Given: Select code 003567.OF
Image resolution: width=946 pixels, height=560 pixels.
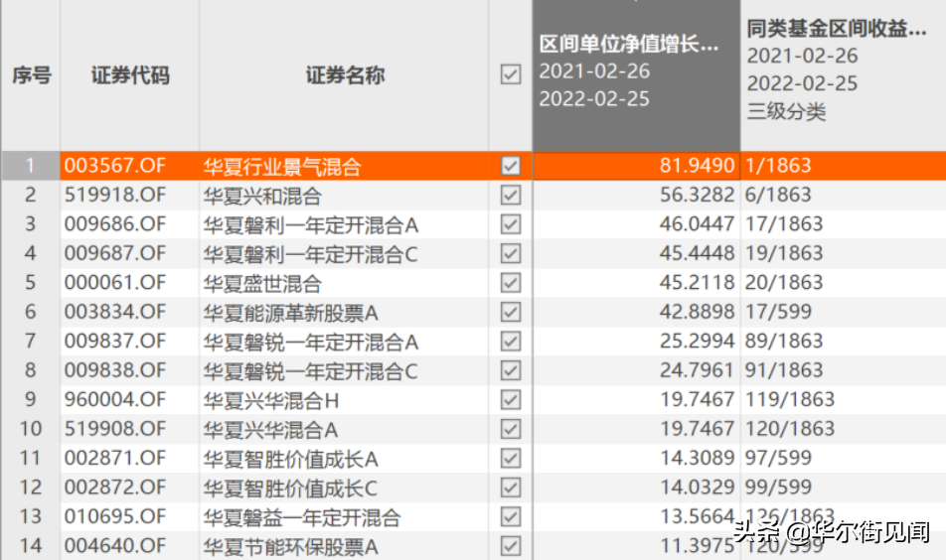Looking at the screenshot, I should pyautogui.click(x=114, y=166).
